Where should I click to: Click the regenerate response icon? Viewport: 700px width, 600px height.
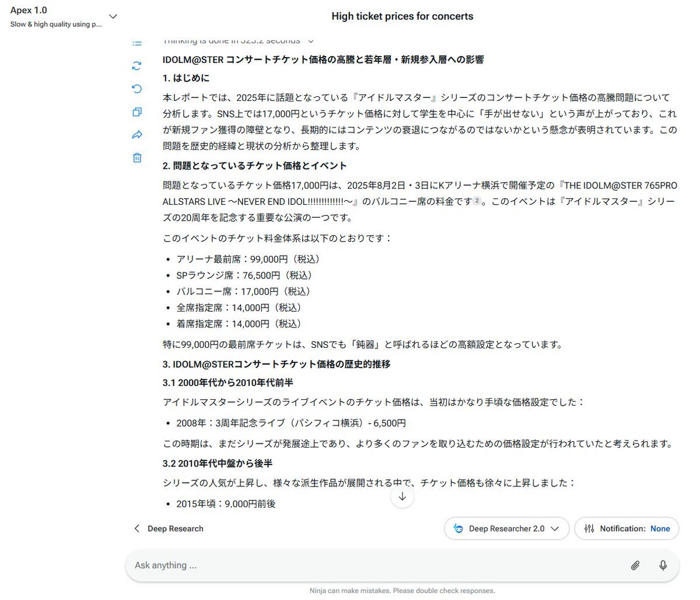tap(137, 66)
